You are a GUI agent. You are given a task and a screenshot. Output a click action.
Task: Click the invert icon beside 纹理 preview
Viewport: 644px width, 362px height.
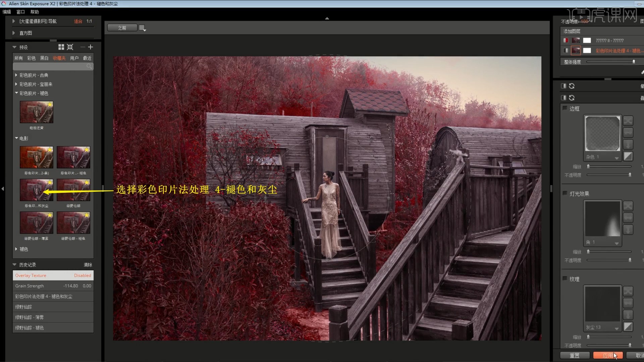pos(628,327)
